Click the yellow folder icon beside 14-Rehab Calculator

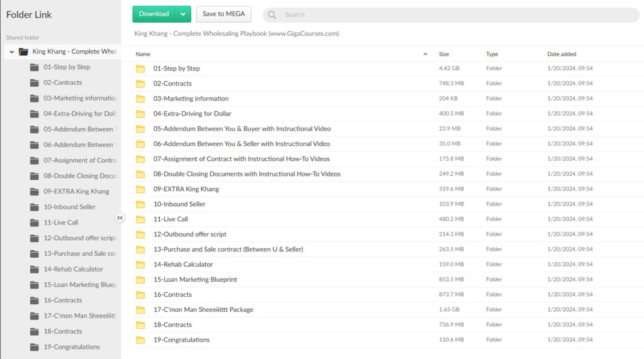[140, 265]
